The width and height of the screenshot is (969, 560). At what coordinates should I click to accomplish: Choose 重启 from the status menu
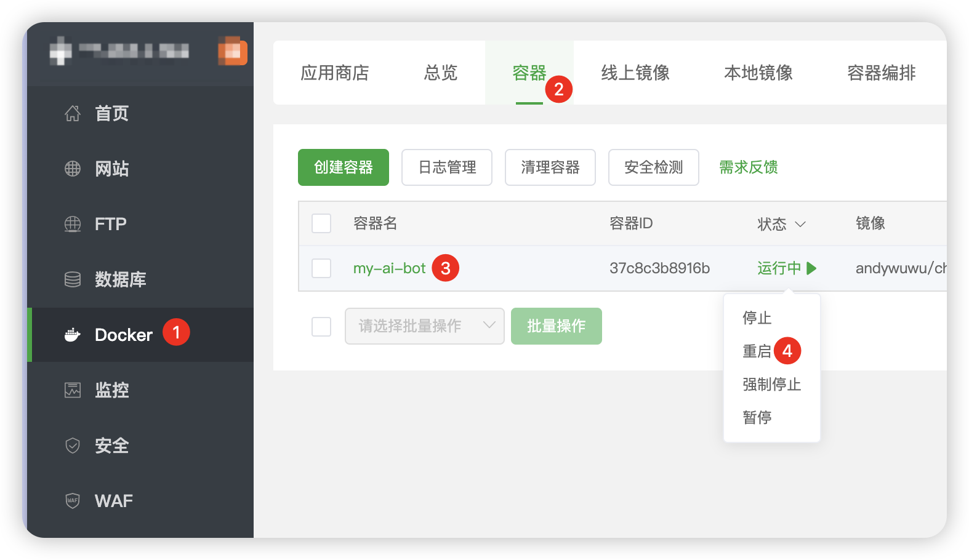(757, 351)
